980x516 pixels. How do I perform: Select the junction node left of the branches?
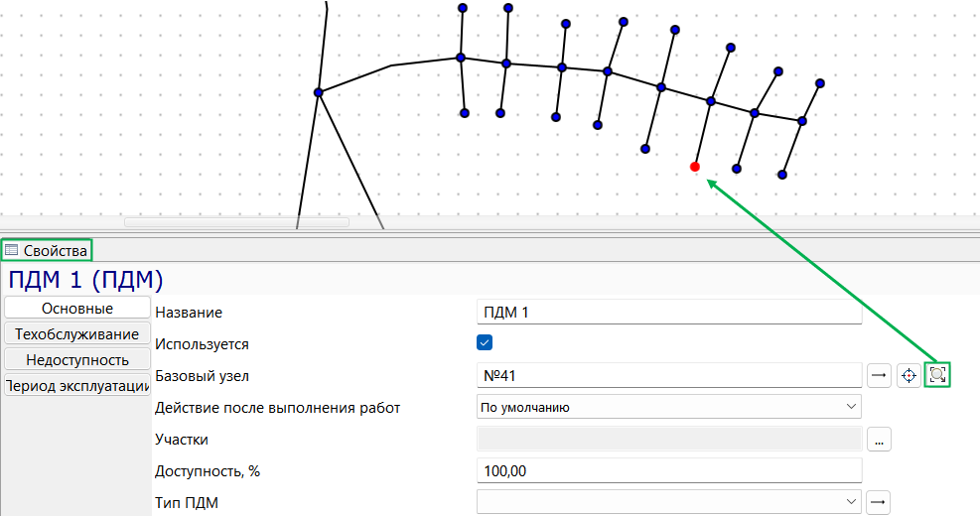(x=318, y=92)
